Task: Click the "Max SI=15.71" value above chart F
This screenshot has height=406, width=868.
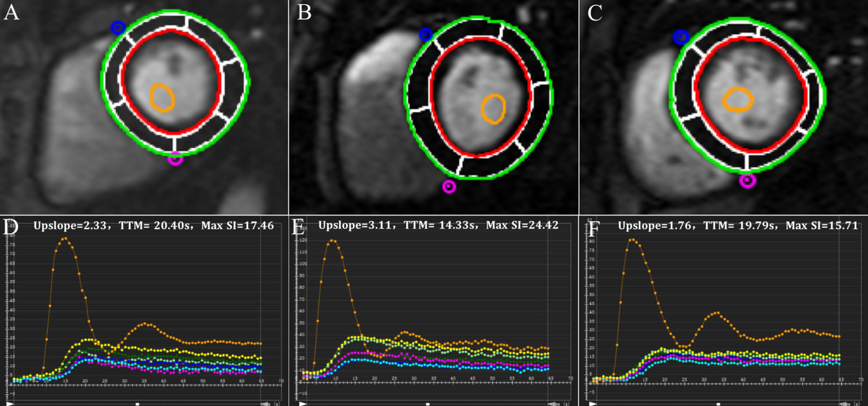Action: tap(822, 226)
